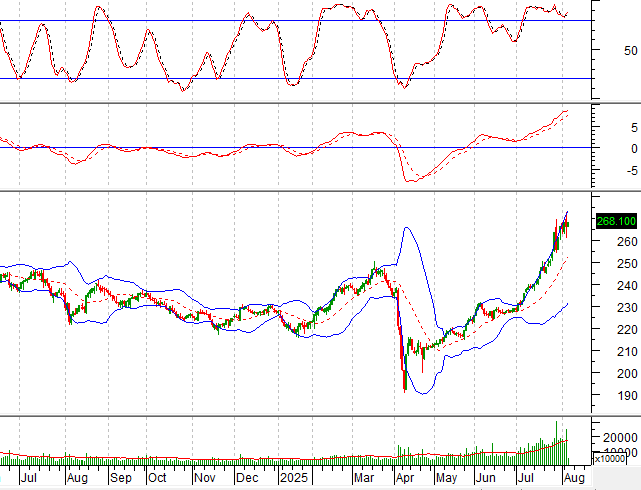Click the MACD trough in April
The width and height of the screenshot is (641, 490).
[409, 181]
